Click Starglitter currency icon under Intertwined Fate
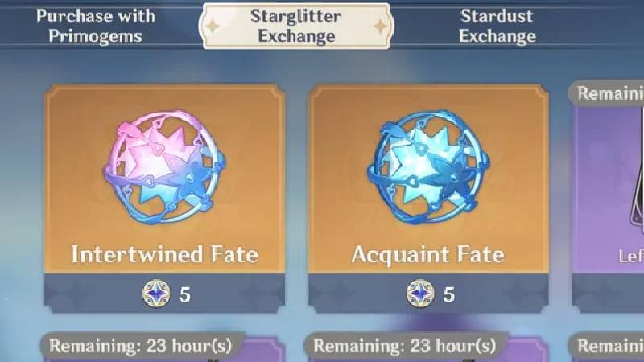Screen dimensions: 644x362 (156, 294)
